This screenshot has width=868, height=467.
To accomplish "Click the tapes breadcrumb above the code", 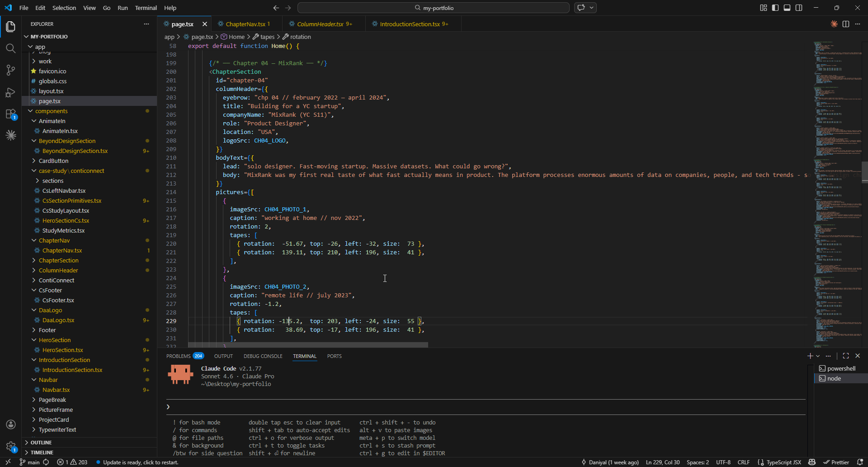I will tap(267, 37).
